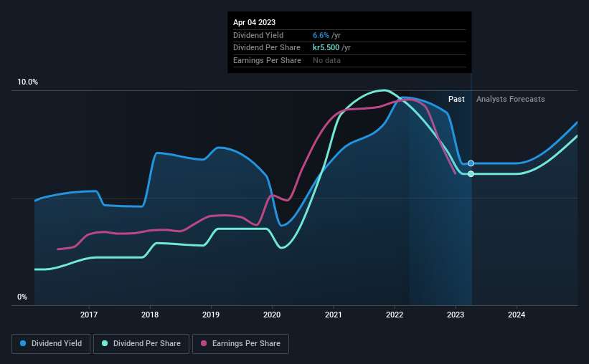Screen dimensions: 589x364
Task: Click the 2023 x-axis label
Action: pyautogui.click(x=456, y=315)
